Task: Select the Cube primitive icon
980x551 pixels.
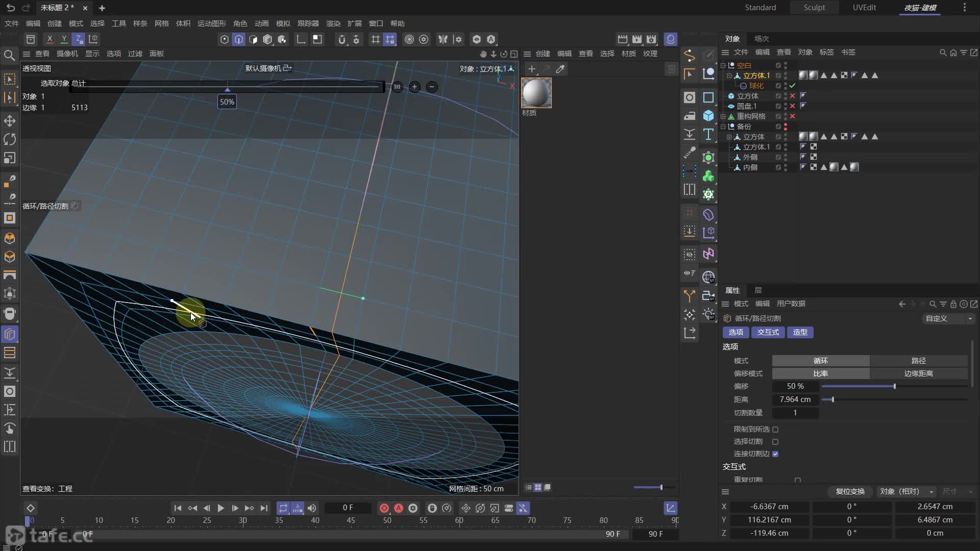Action: point(708,116)
